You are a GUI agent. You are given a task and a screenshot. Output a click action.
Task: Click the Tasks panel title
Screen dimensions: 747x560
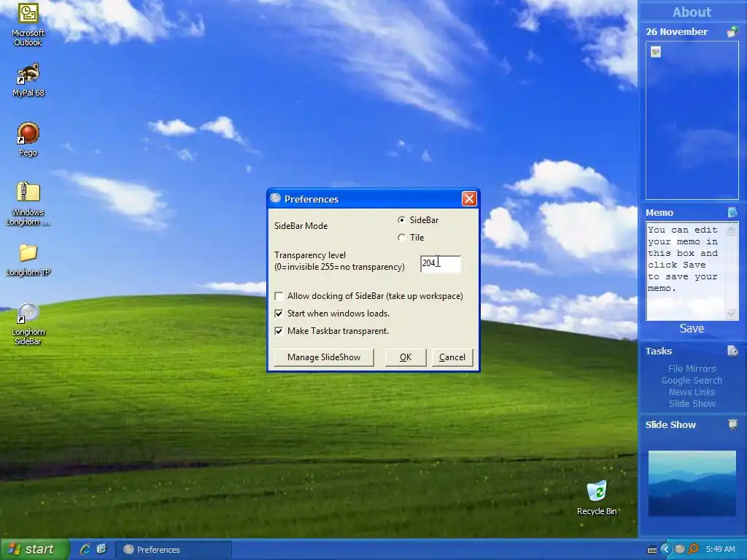[x=659, y=351]
